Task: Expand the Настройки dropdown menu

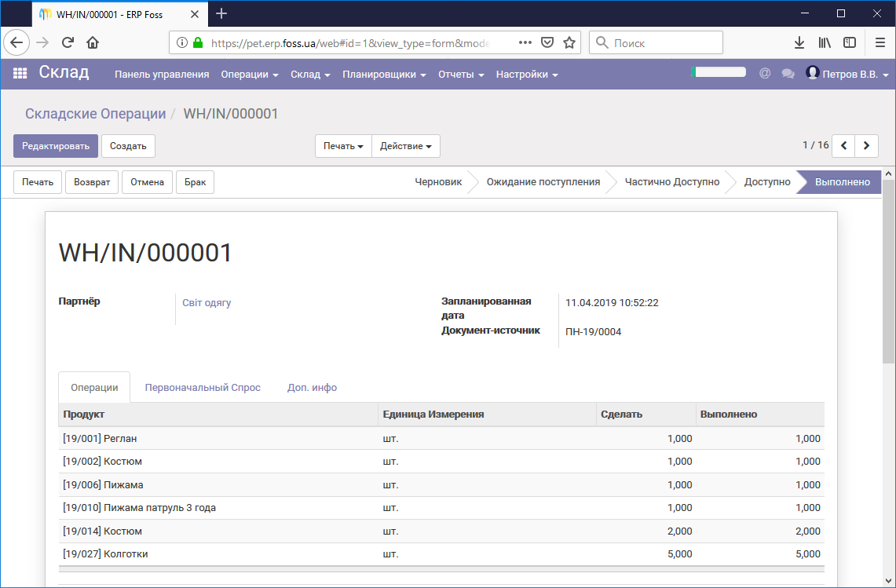Action: coord(527,75)
